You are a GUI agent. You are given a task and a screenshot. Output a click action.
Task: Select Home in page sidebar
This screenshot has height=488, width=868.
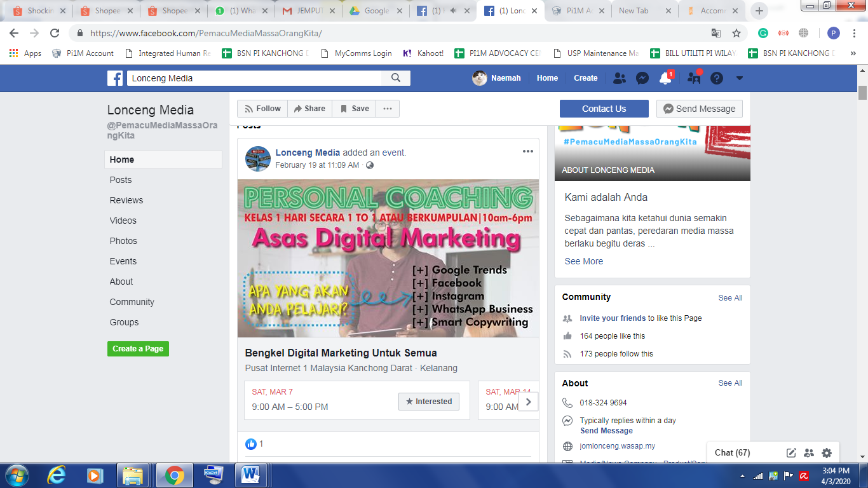163,159
